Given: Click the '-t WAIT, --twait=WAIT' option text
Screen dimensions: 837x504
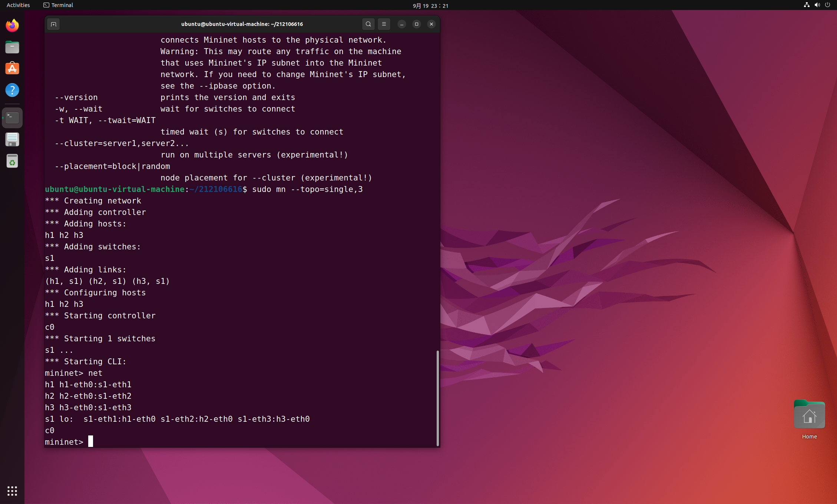Looking at the screenshot, I should 105,120.
